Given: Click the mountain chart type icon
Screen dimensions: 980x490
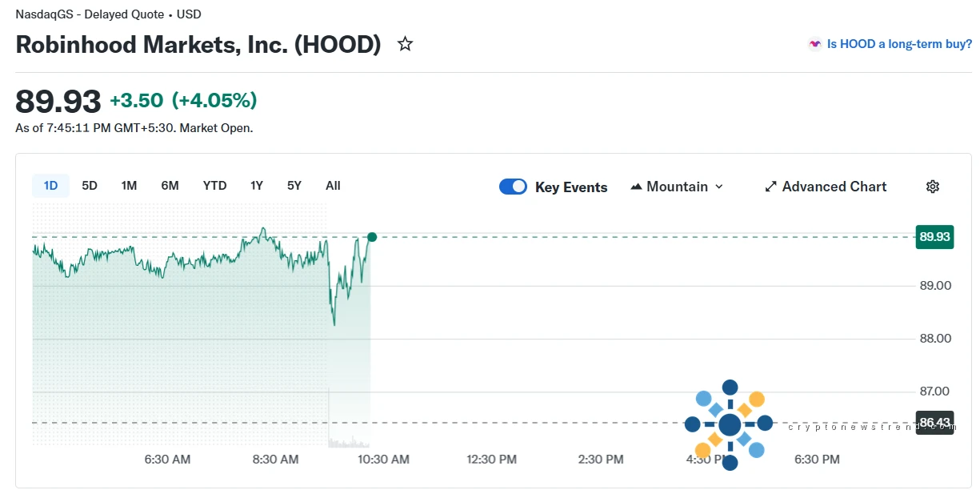Looking at the screenshot, I should click(637, 187).
